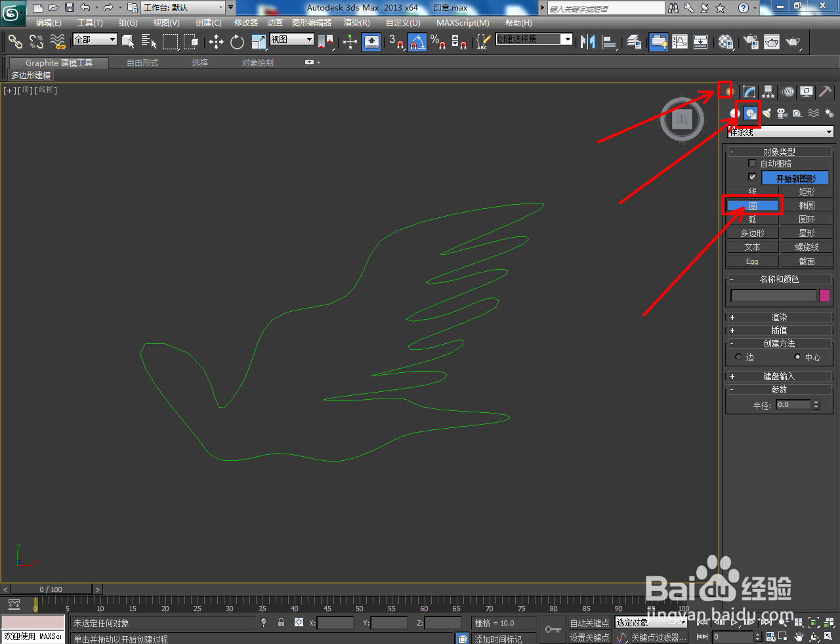The image size is (840, 644).
Task: Click the object color swatch
Action: tap(824, 295)
